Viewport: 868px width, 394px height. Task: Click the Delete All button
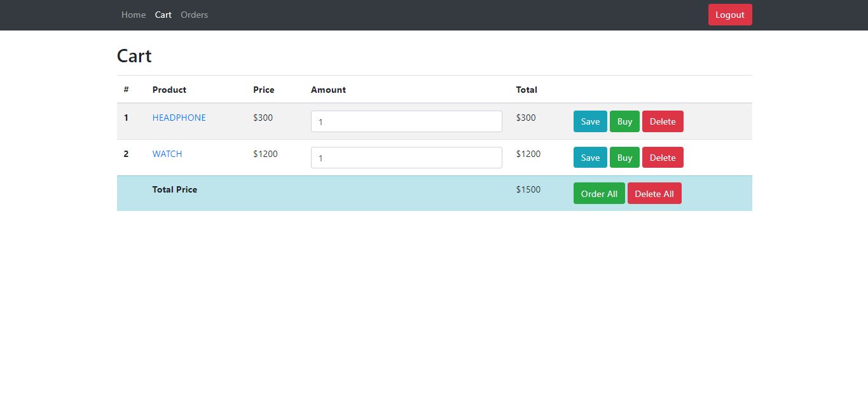pos(654,194)
